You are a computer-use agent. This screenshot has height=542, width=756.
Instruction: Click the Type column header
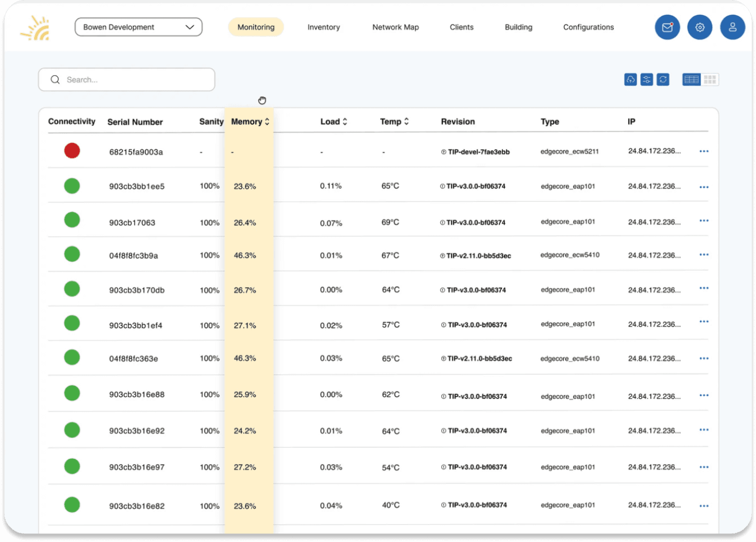550,122
